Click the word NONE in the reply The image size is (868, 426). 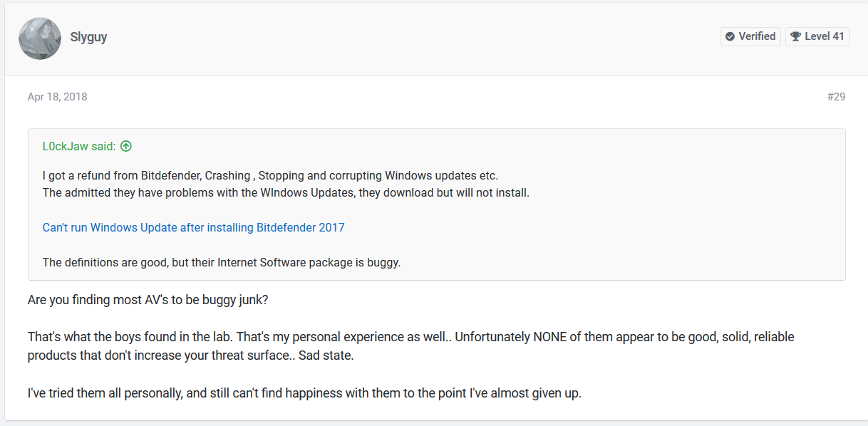pos(552,337)
